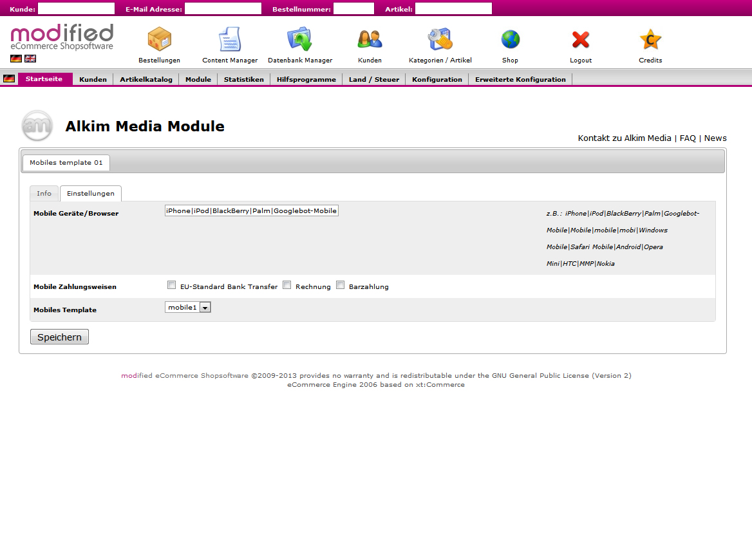
Task: Open the News link
Action: point(715,138)
